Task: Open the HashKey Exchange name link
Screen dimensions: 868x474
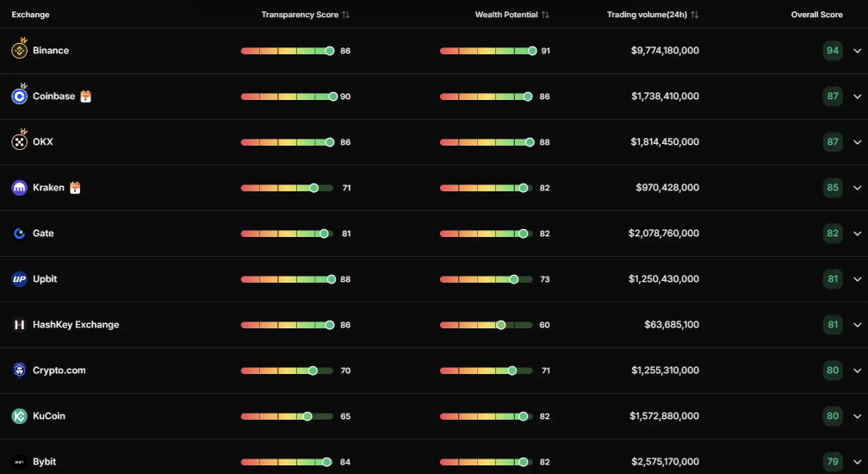Action: coord(76,325)
